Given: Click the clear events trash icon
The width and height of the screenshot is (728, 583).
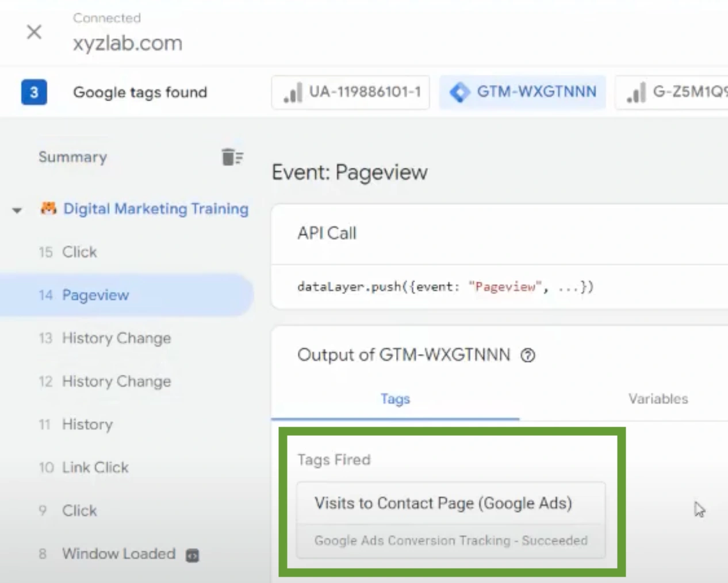Looking at the screenshot, I should (232, 156).
